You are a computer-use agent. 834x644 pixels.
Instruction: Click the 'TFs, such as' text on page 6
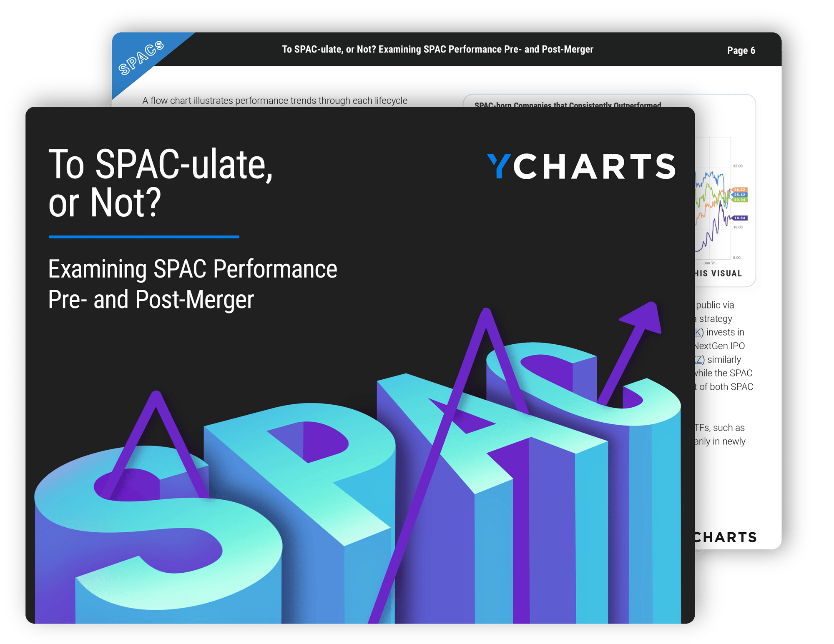(720, 428)
